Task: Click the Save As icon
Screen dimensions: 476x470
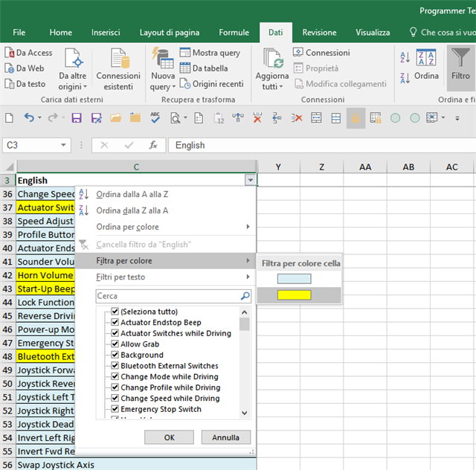Action: 96,117
